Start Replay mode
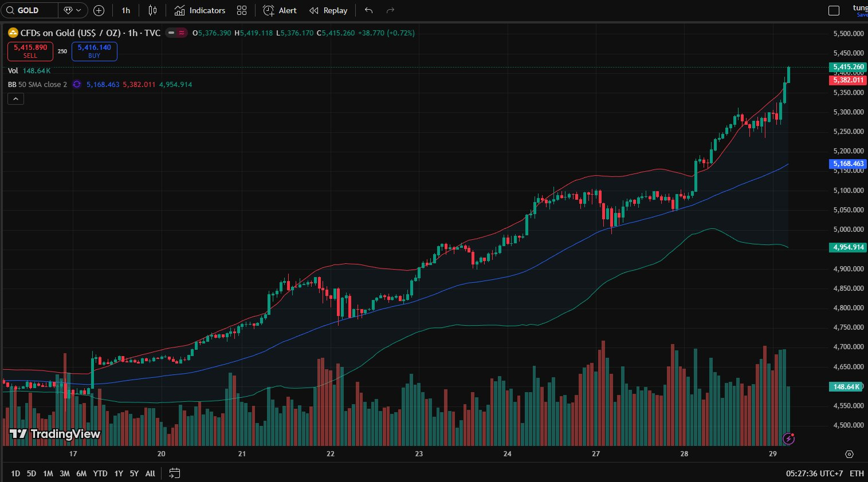This screenshot has width=868, height=482. click(x=328, y=10)
